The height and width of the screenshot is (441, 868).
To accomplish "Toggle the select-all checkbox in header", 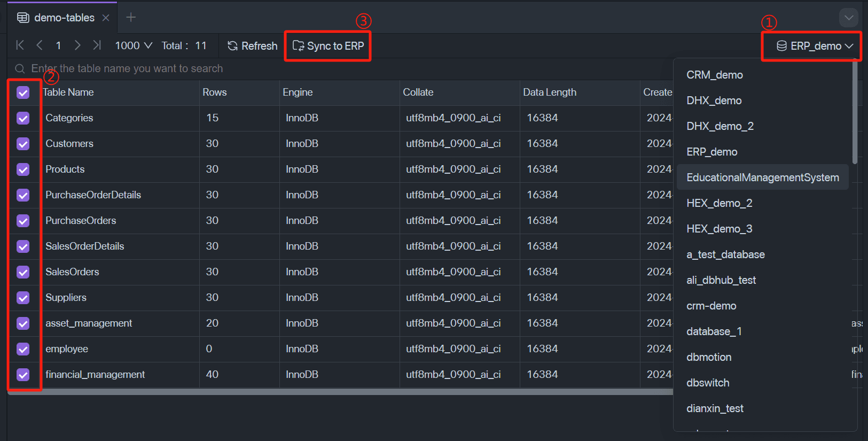I will pos(23,92).
